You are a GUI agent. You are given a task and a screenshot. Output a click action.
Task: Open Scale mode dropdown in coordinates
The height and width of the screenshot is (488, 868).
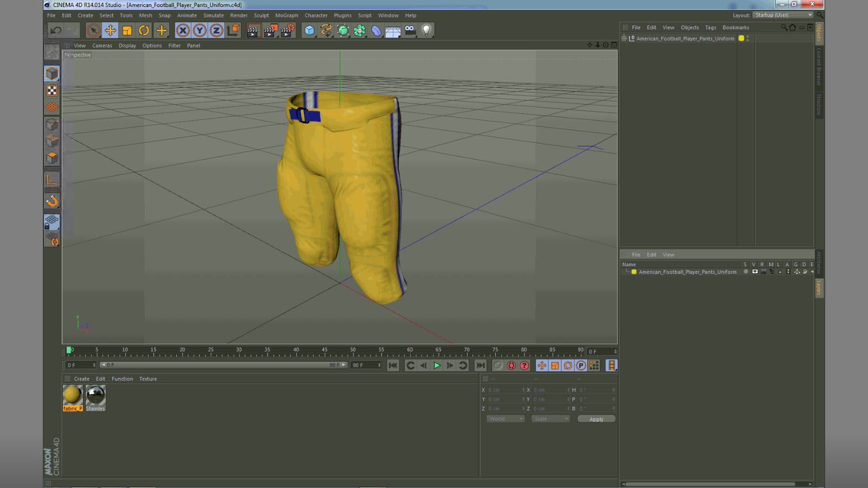pos(551,419)
